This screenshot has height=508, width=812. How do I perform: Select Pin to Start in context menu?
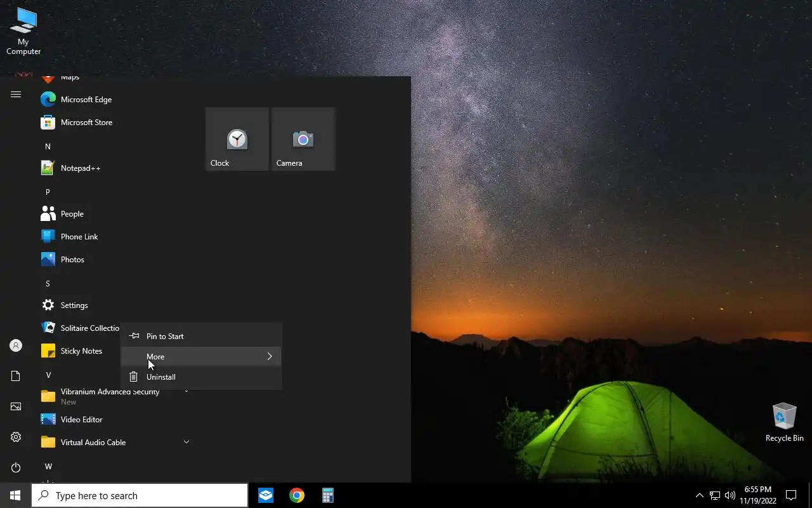click(201, 336)
